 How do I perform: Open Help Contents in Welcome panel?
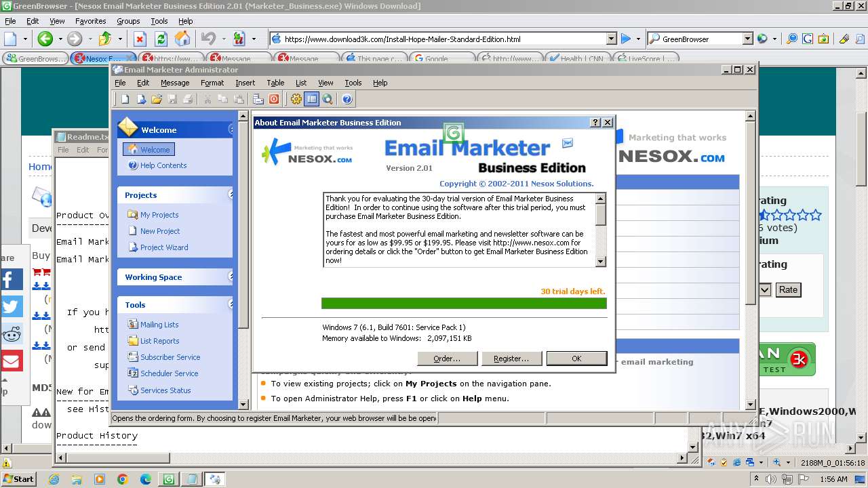click(163, 165)
